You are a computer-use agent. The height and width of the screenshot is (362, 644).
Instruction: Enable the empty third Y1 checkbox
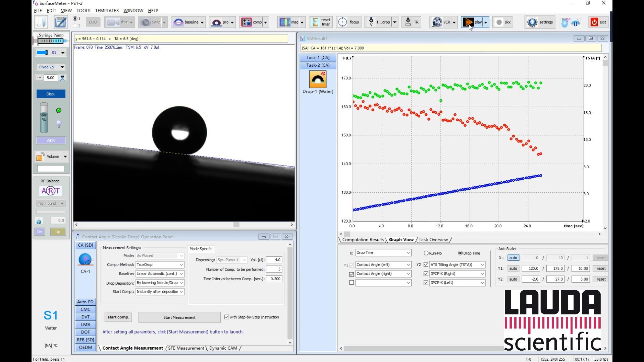point(352,283)
